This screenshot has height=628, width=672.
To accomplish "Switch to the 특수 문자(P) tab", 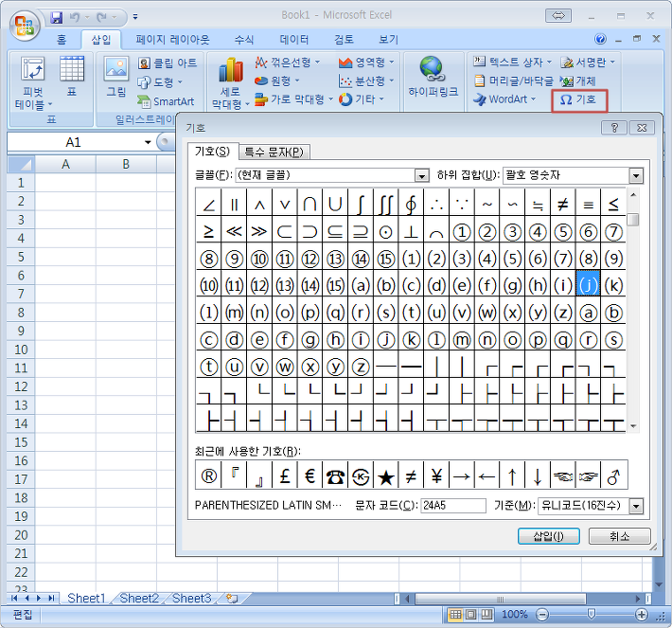I will point(274,152).
